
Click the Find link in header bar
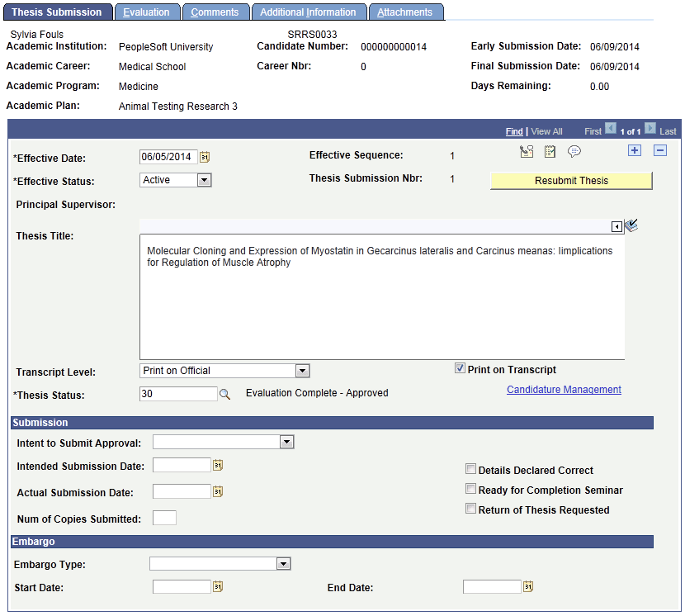pos(514,131)
